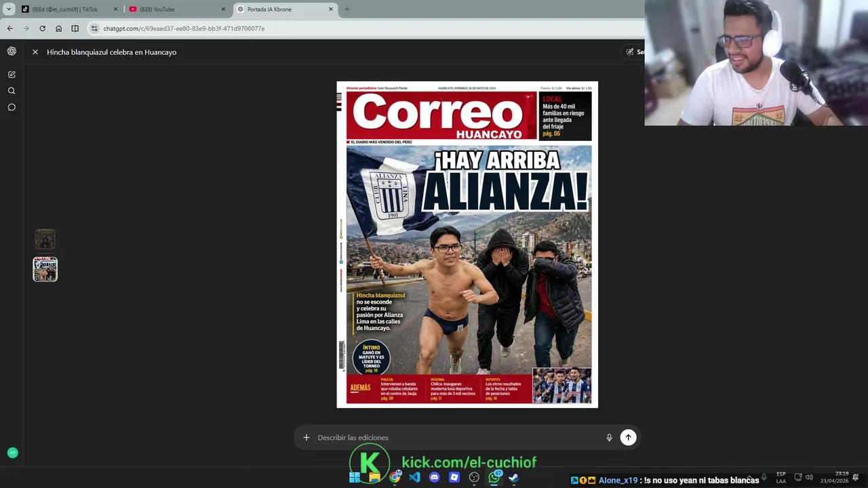The image size is (868, 488).
Task: Close the image viewer with the X
Action: pyautogui.click(x=35, y=52)
